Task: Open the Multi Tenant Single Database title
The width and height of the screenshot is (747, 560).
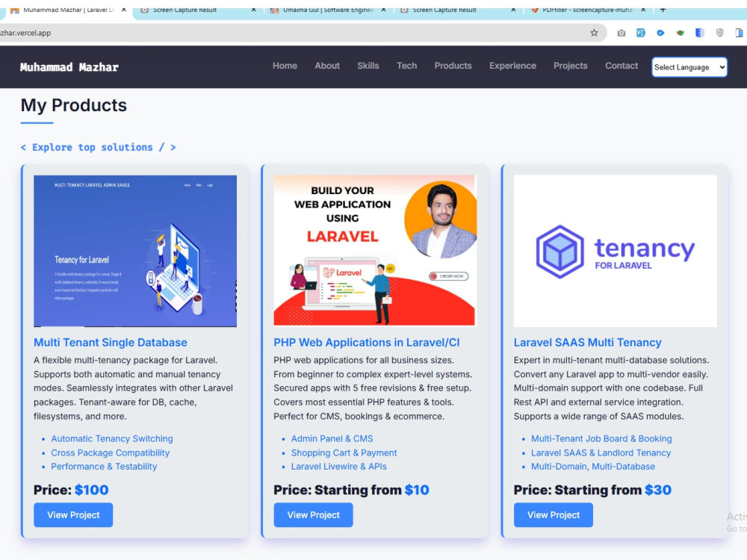Action: coord(111,343)
